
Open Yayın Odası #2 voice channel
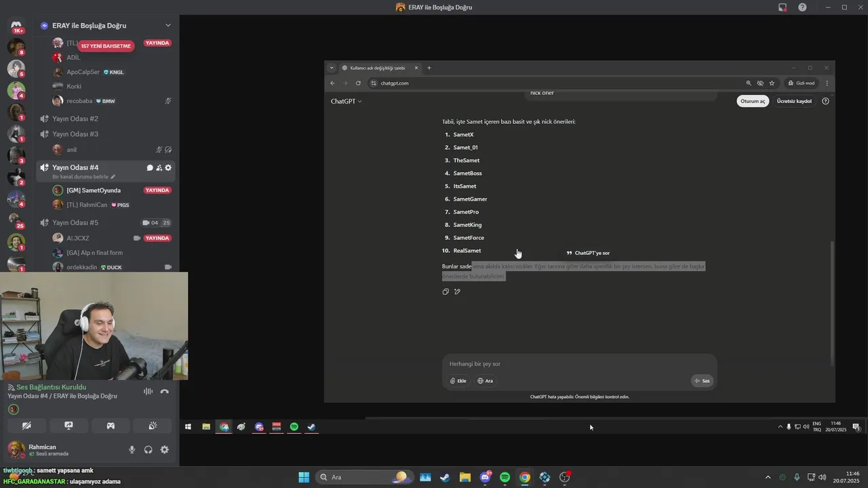[75, 119]
